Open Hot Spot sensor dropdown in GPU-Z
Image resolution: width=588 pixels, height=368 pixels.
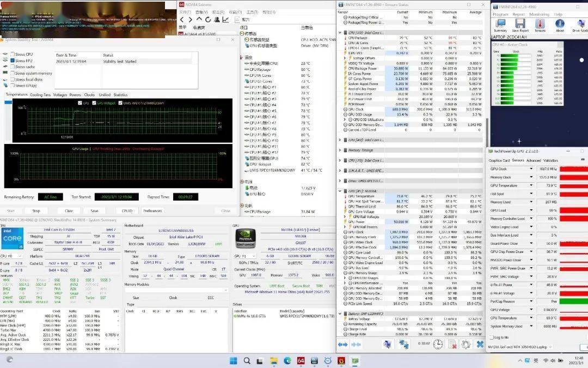(531, 194)
